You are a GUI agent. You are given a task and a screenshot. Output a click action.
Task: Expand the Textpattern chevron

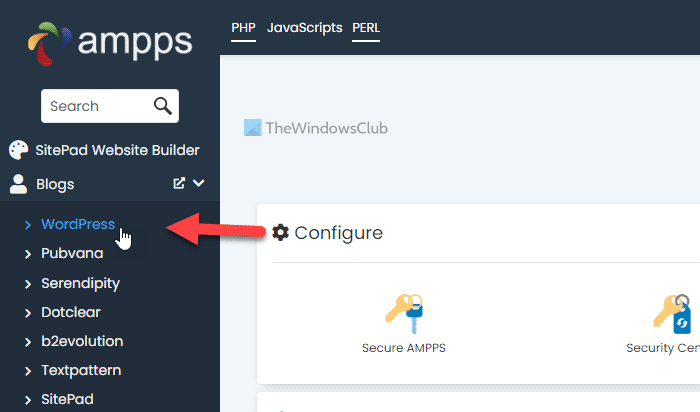(28, 371)
